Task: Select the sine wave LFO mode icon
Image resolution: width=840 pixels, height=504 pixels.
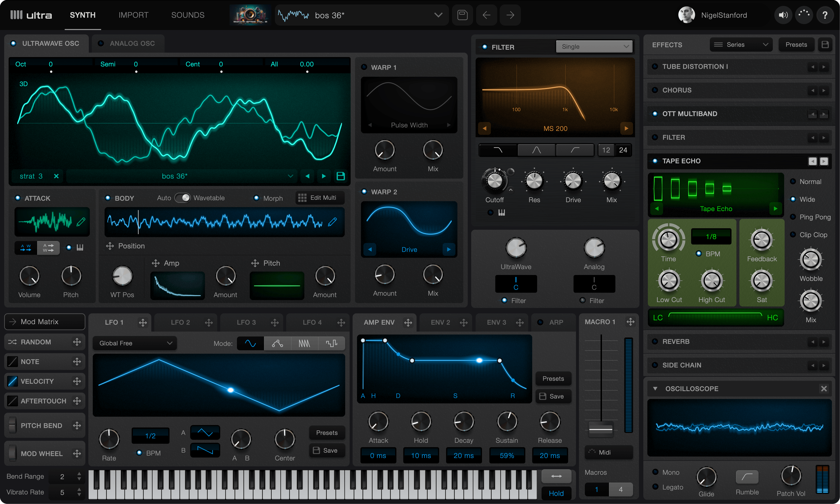Action: (250, 343)
